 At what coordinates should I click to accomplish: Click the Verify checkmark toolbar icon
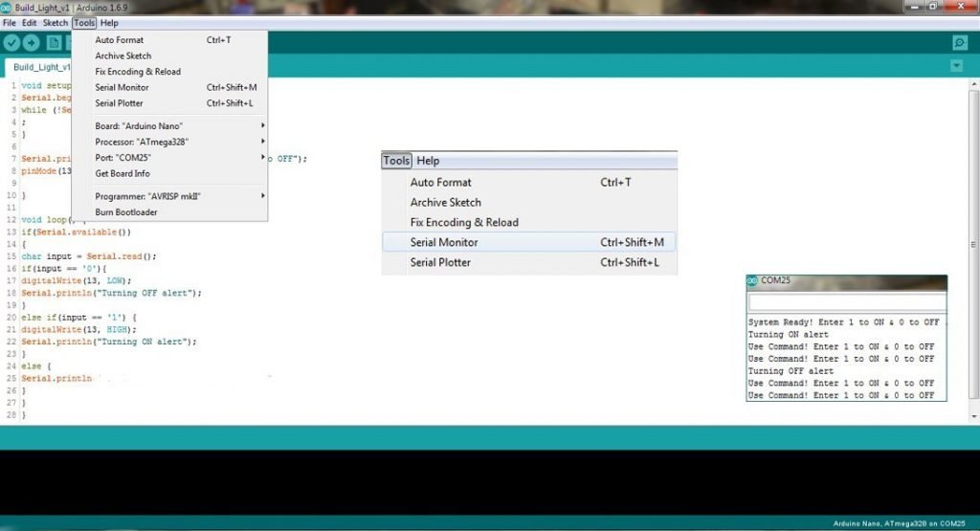[11, 43]
